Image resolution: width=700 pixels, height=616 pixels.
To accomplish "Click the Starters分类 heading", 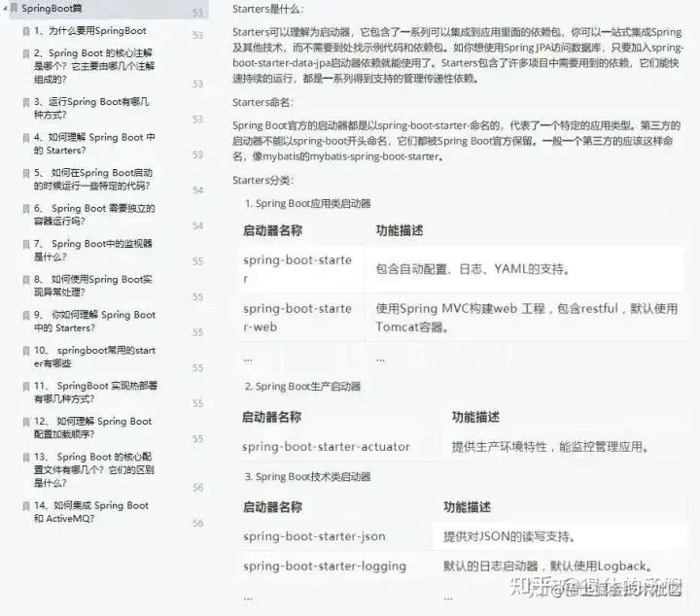I will 262,181.
